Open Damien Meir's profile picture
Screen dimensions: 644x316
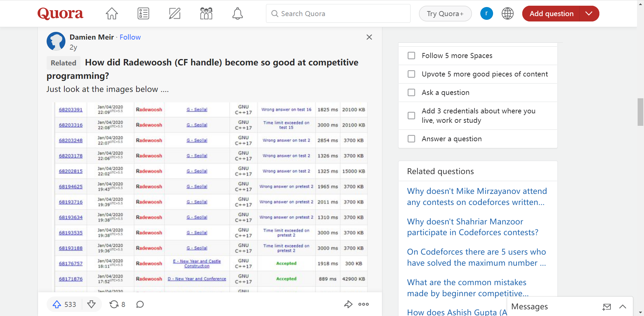[x=56, y=41]
